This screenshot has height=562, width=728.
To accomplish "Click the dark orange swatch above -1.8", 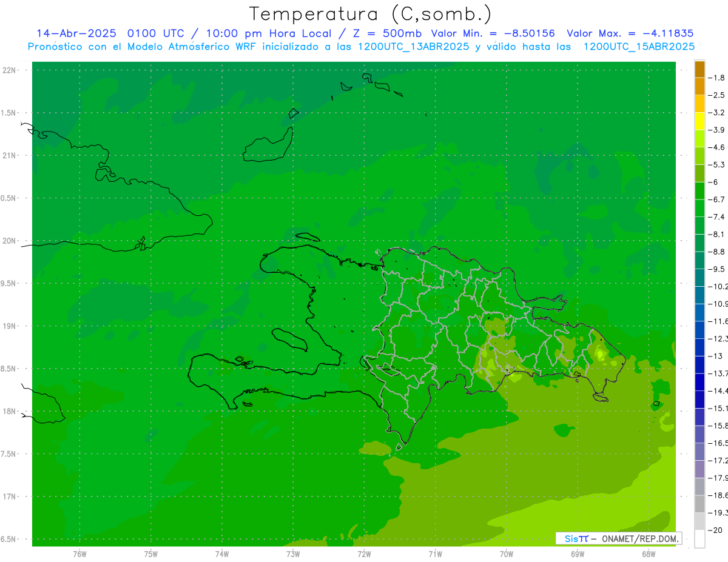I will tap(699, 70).
